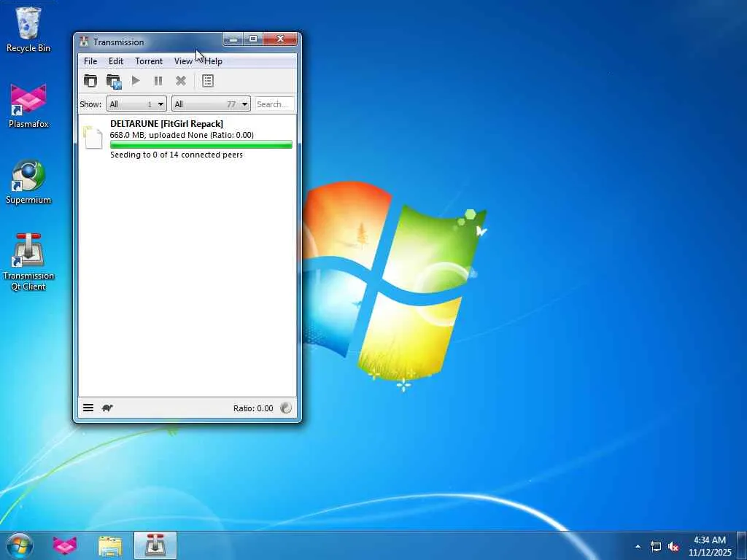Click the muted volume tray icon
This screenshot has height=560, width=747.
point(673,547)
